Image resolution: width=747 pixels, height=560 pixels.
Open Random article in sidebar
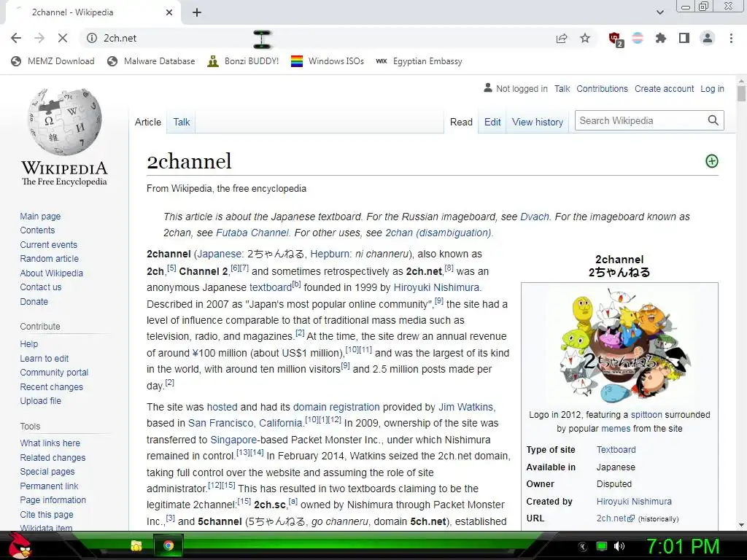point(50,259)
